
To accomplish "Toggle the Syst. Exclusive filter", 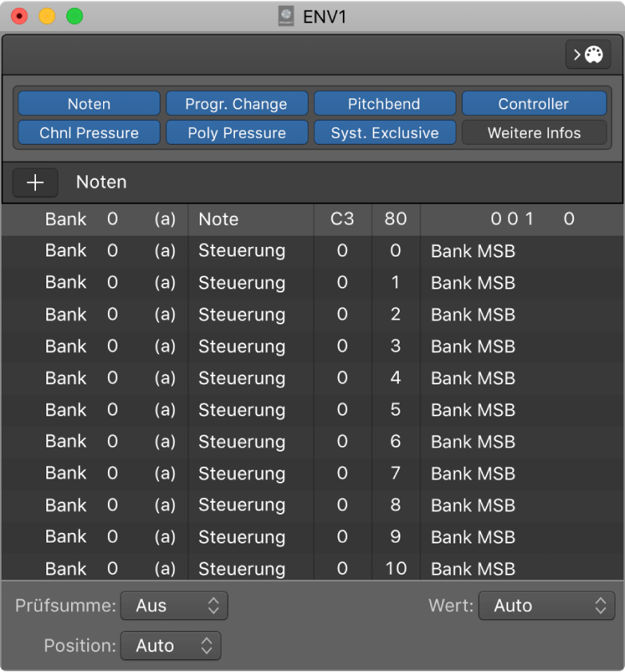I will [x=384, y=133].
